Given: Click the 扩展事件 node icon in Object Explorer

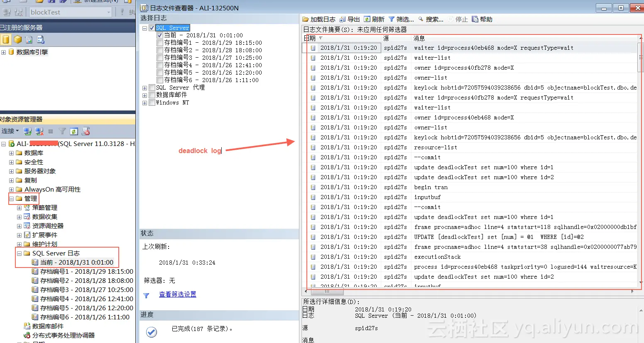Looking at the screenshot, I should [27, 235].
